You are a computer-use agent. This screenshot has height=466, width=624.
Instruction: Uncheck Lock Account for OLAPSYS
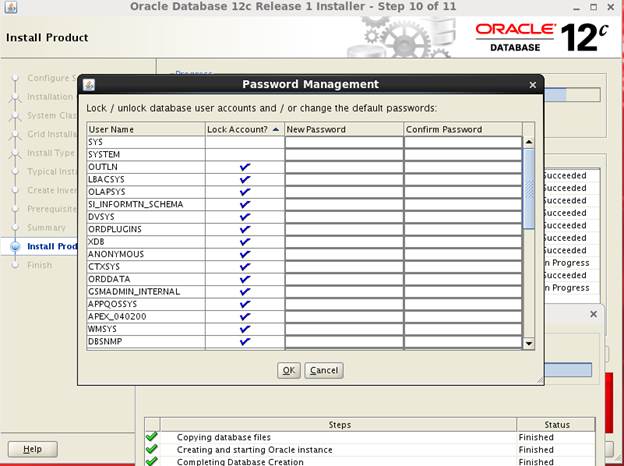click(x=245, y=192)
